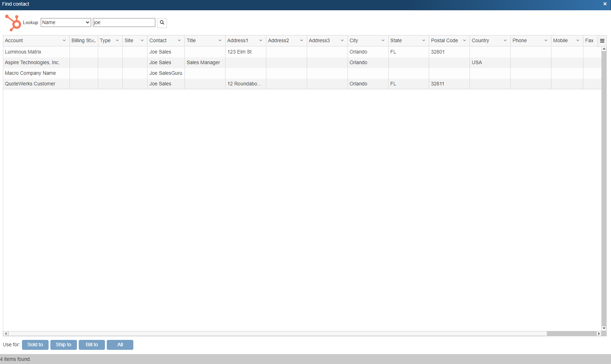Click the vertical scrollbar up arrow

pos(604,49)
